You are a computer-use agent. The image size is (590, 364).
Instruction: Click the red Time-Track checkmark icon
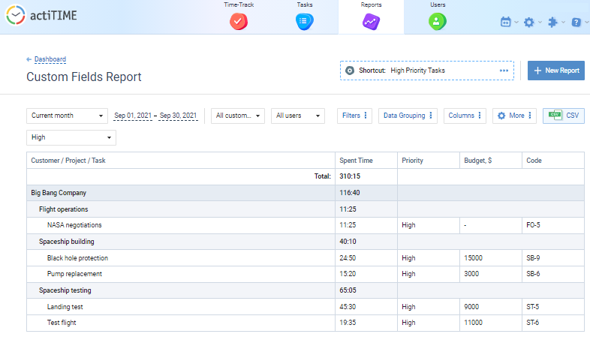point(239,22)
